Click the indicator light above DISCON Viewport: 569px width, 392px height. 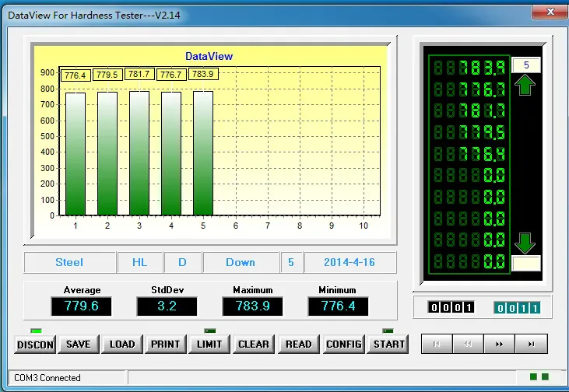point(37,331)
